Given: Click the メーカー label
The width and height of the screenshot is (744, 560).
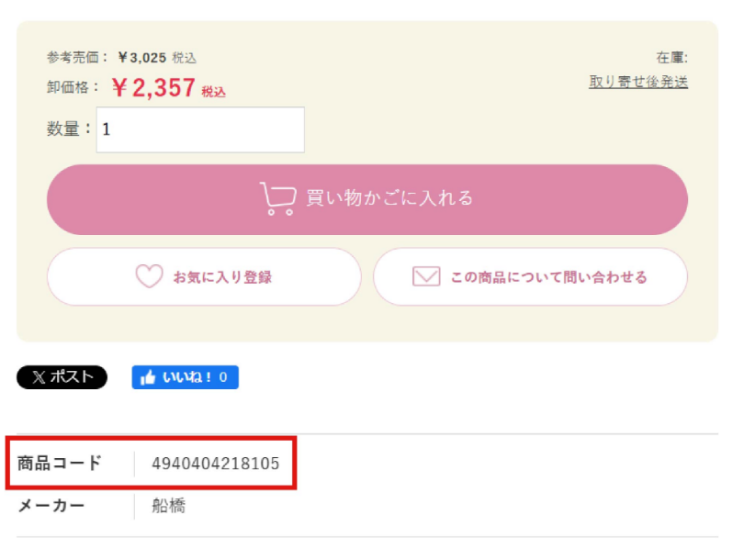Looking at the screenshot, I should pyautogui.click(x=51, y=505).
